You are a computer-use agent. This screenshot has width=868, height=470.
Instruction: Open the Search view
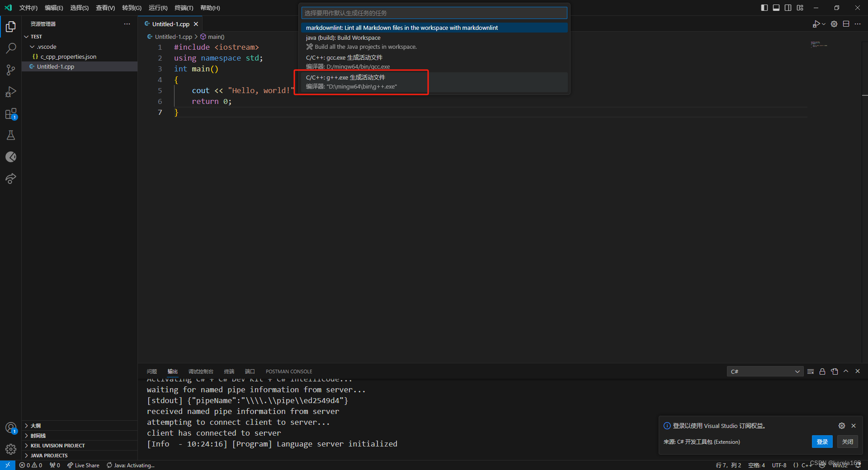[x=10, y=48]
